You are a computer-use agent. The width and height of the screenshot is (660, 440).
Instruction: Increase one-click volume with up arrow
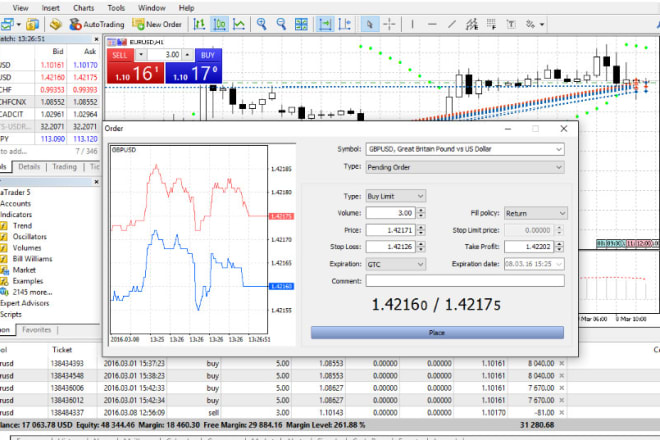coord(187,55)
